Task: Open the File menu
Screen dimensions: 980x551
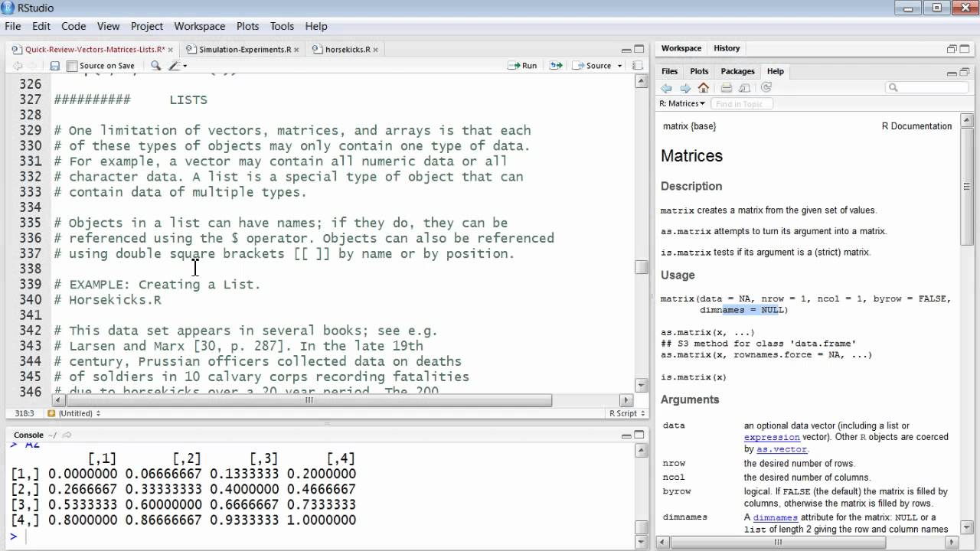Action: coord(12,26)
